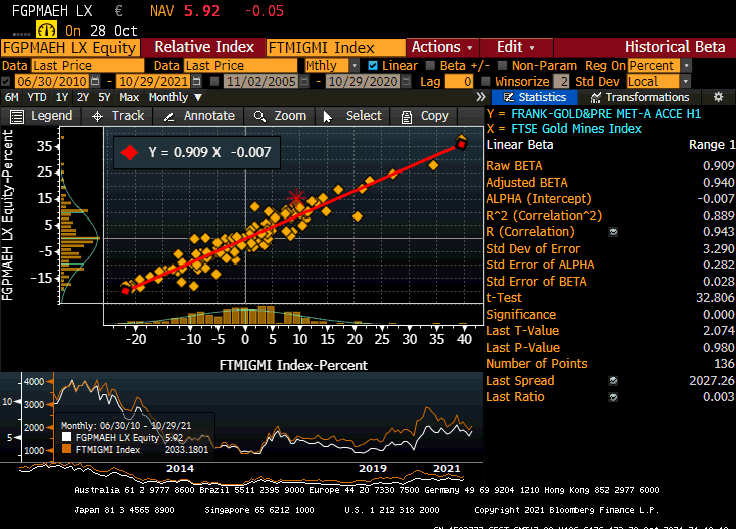This screenshot has width=736, height=529.
Task: Toggle the Linear checkbox
Action: [x=374, y=65]
